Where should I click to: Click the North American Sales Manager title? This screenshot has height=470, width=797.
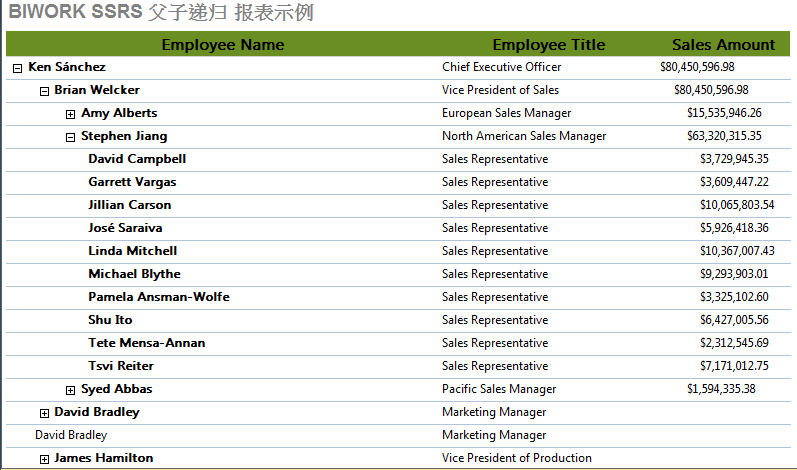pyautogui.click(x=524, y=136)
